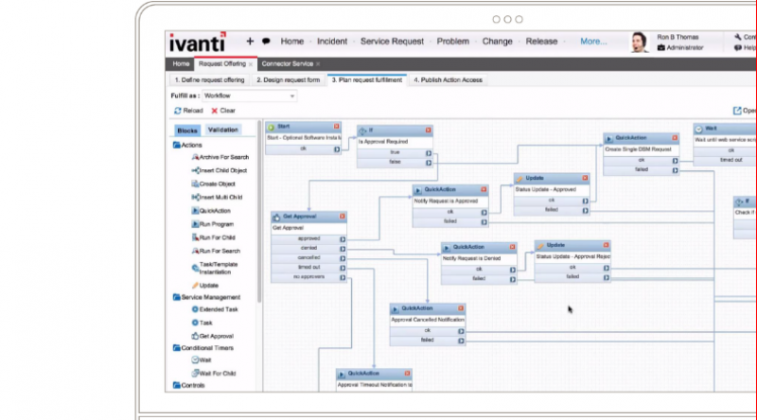Open the chat bubble icon in header
The image size is (757, 420).
click(266, 42)
